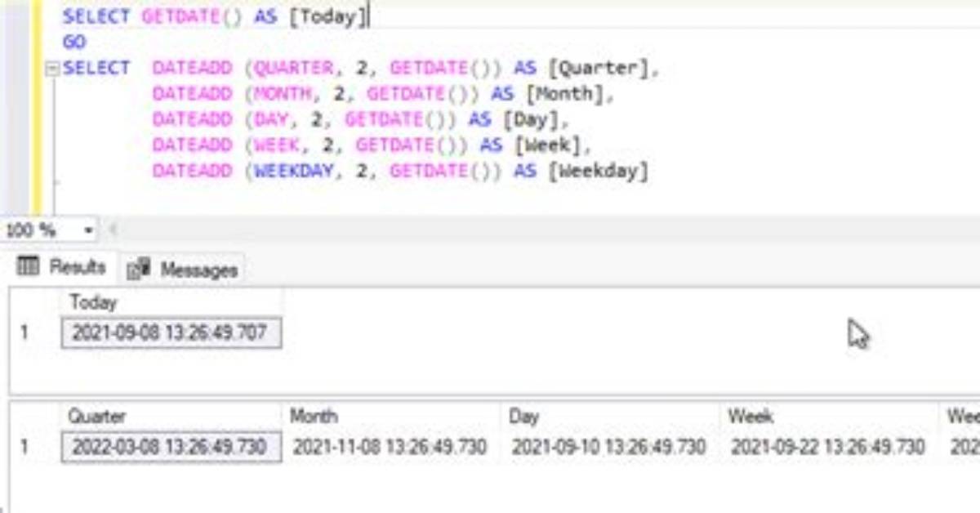Click the Quarter column header

(171, 417)
